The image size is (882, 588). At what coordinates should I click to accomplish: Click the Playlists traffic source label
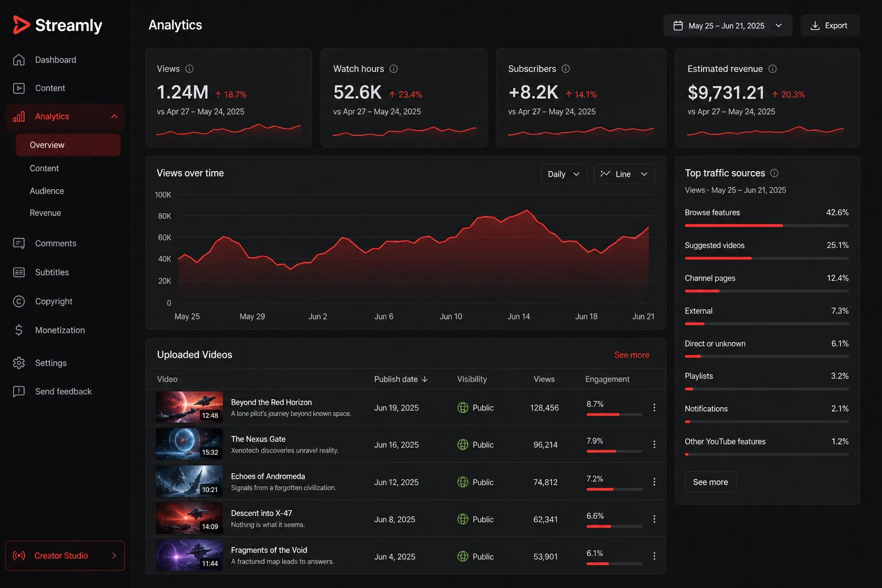[x=699, y=376]
